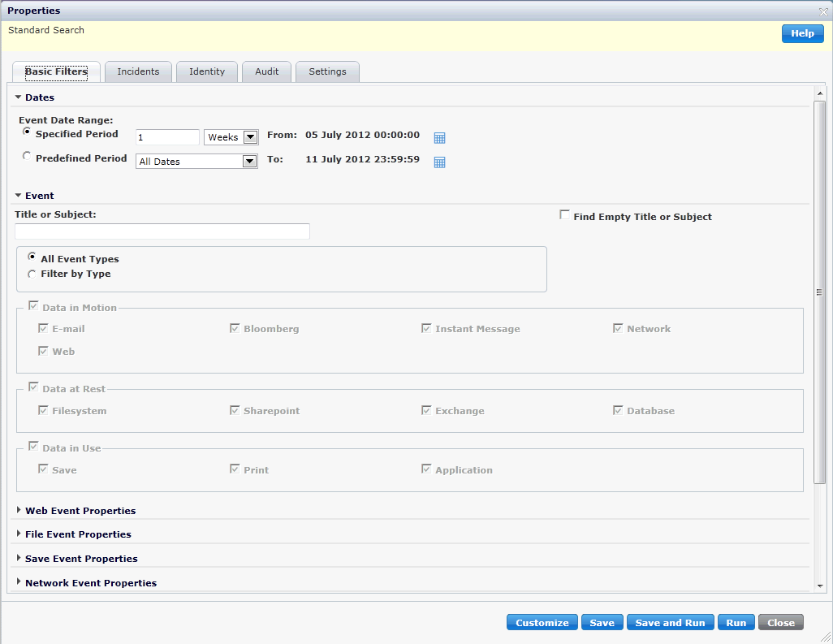Image resolution: width=833 pixels, height=644 pixels.
Task: Collapse the Dates section
Action: pyautogui.click(x=18, y=97)
